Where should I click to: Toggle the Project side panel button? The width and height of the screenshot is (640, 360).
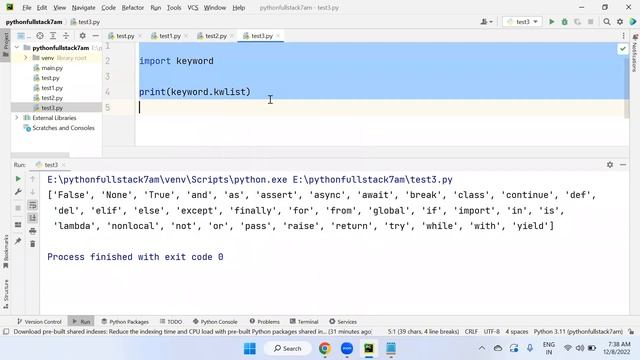5,45
